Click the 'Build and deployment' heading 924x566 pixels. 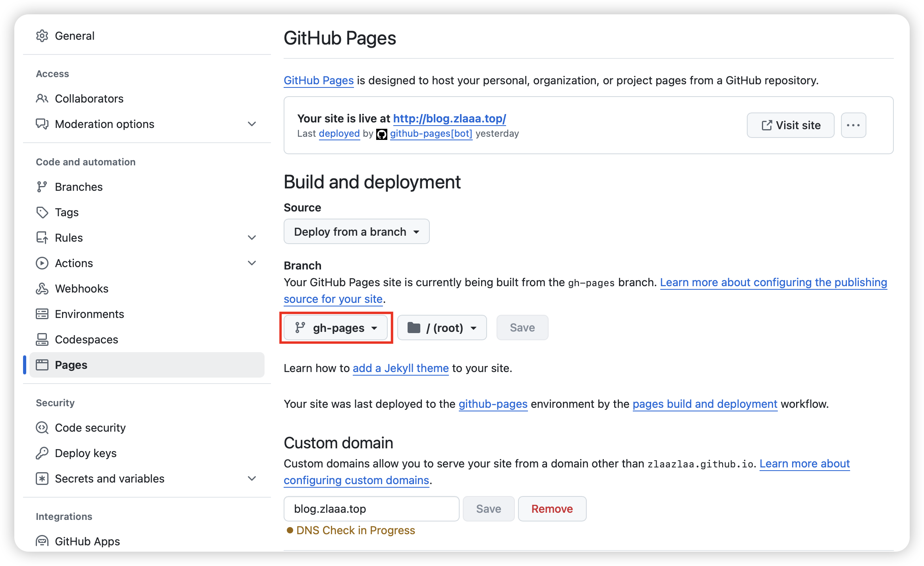[372, 182]
